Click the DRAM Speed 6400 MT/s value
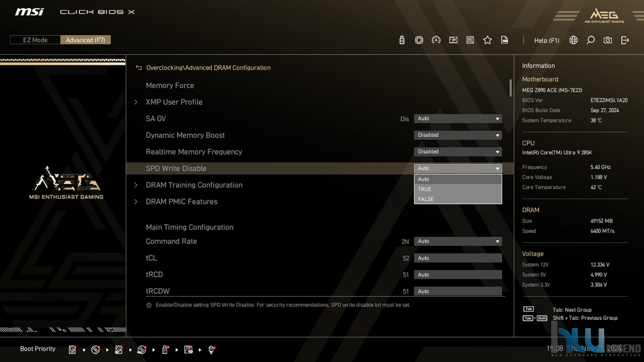 point(602,231)
